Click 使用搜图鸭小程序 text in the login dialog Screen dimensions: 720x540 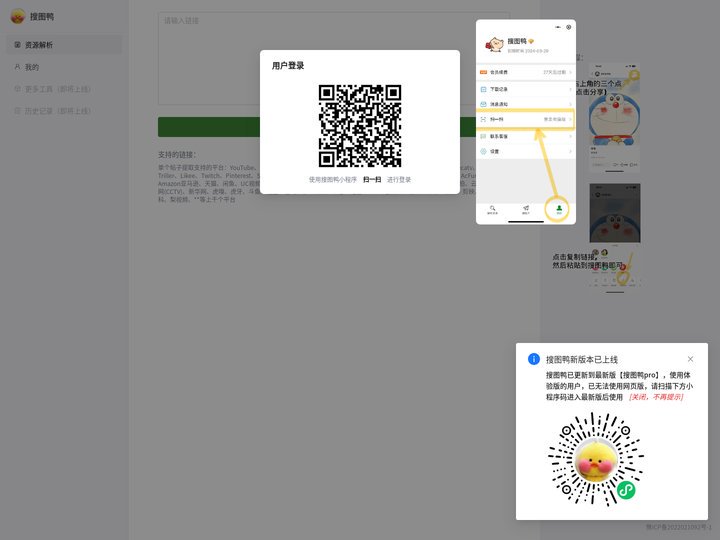click(x=332, y=180)
